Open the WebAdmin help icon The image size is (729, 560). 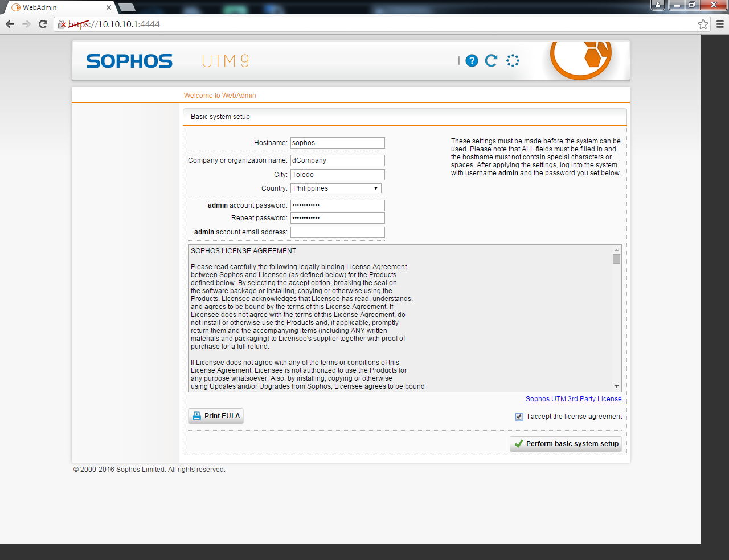(472, 61)
